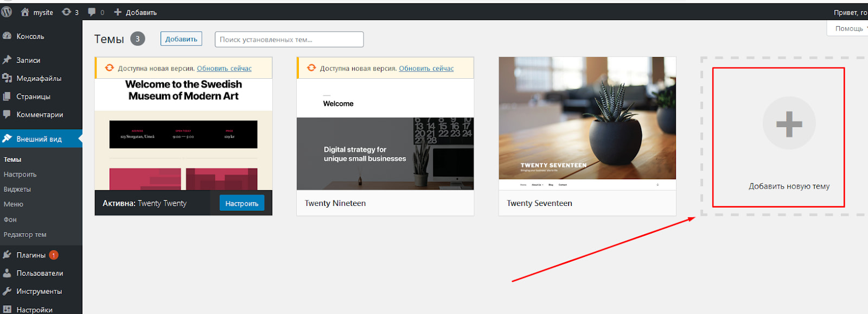Screen dimensions: 868x314
Task: Select the Twenty Seventeen theme thumbnail
Action: tap(587, 123)
